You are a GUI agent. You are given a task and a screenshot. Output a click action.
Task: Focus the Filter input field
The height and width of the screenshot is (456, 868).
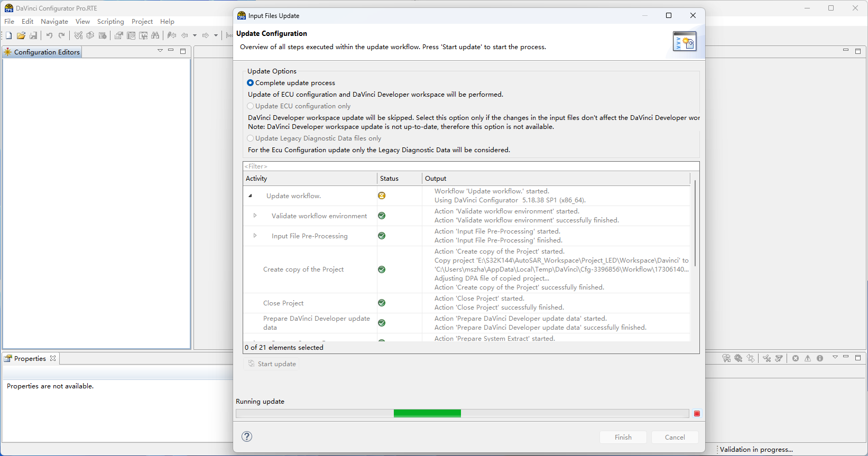point(471,166)
